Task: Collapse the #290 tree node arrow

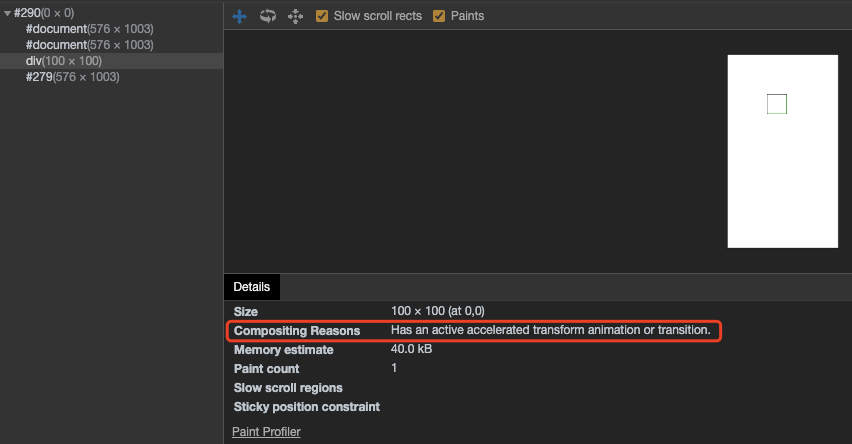Action: pyautogui.click(x=8, y=13)
